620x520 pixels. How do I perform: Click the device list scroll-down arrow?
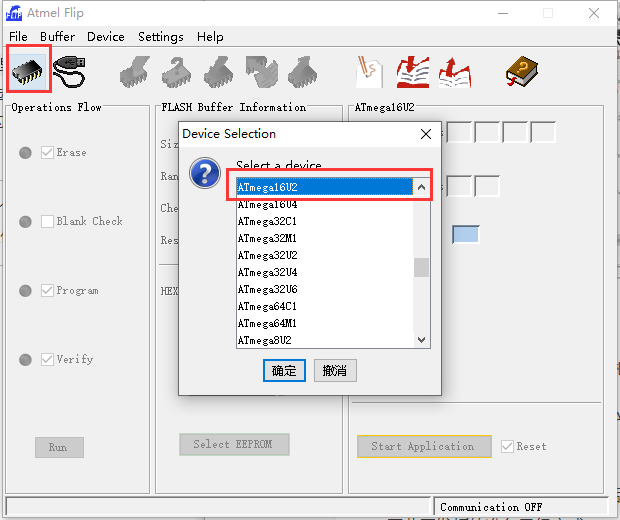421,340
